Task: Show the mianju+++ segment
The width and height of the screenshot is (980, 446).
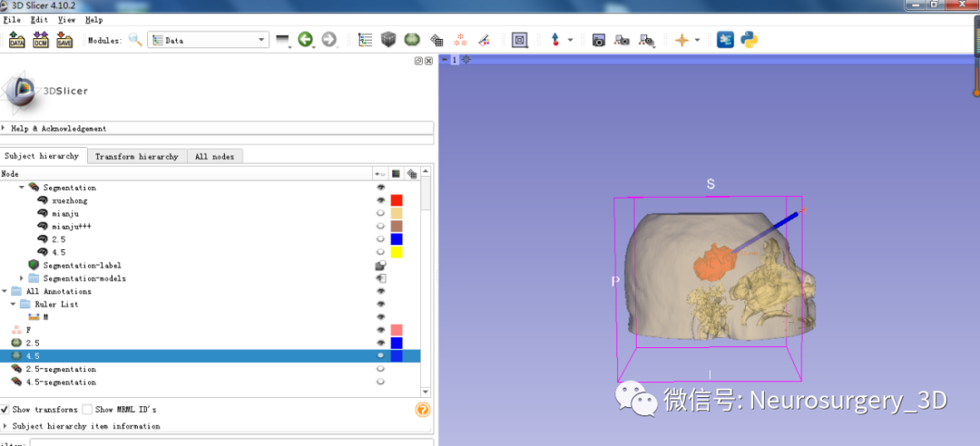Action: pyautogui.click(x=380, y=226)
